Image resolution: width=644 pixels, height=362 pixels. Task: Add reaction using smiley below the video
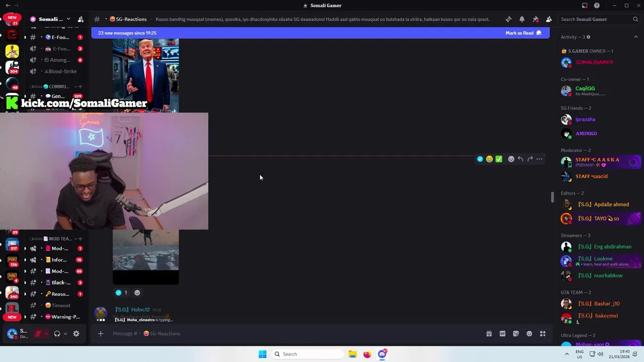click(137, 293)
